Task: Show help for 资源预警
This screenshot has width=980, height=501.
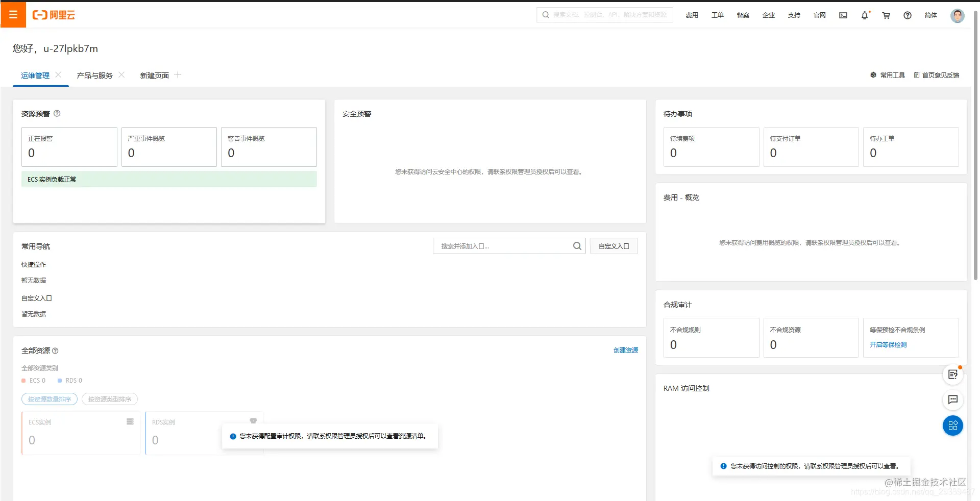Action: pos(57,113)
